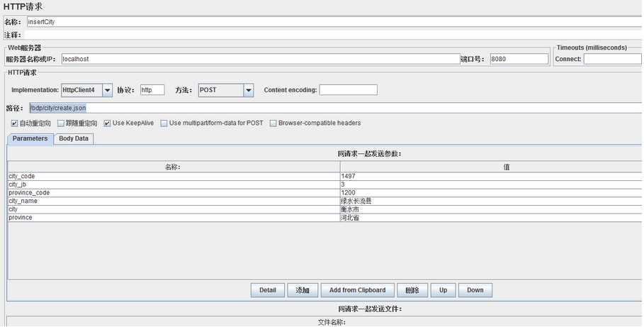Click the 名称 column header
Screen dimensions: 644x327
pyautogui.click(x=174, y=167)
